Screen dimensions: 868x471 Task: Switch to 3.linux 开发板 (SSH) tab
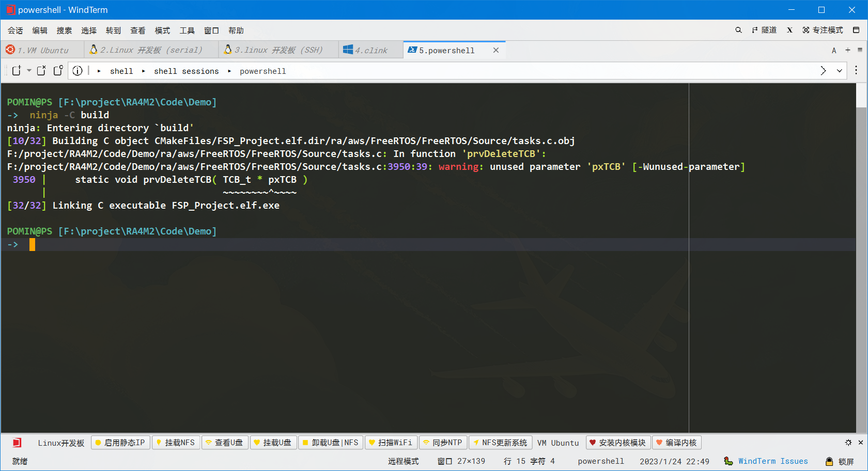(x=278, y=50)
